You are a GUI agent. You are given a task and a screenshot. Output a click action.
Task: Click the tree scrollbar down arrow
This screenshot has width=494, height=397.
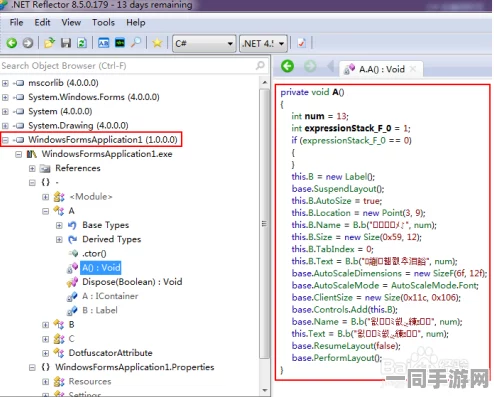264,390
